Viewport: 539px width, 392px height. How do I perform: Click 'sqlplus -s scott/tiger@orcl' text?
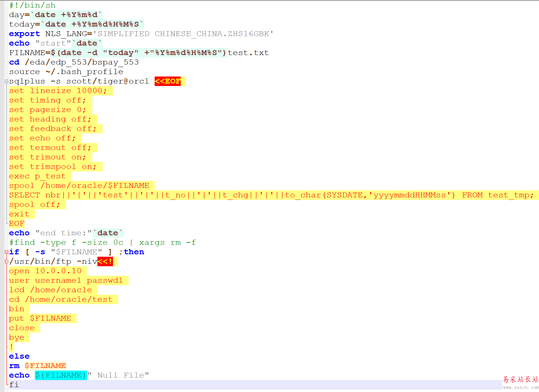tap(79, 81)
